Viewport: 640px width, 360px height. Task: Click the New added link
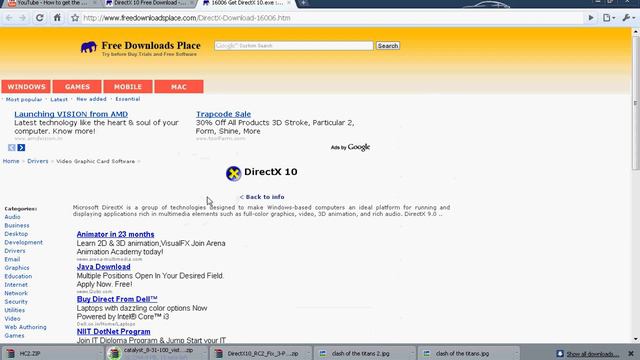click(91, 99)
